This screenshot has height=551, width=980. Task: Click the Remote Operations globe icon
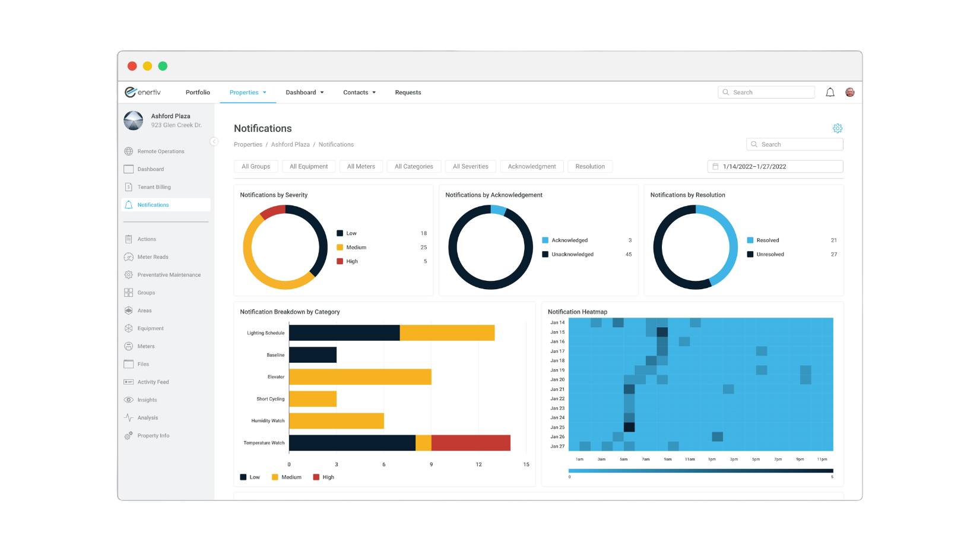[x=128, y=151]
